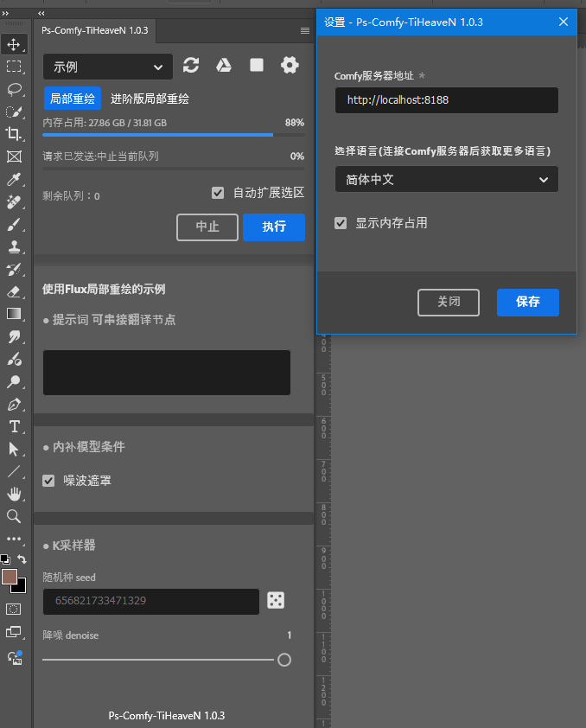Click the 内存占用 progress bar
586x728 pixels.
click(x=174, y=135)
